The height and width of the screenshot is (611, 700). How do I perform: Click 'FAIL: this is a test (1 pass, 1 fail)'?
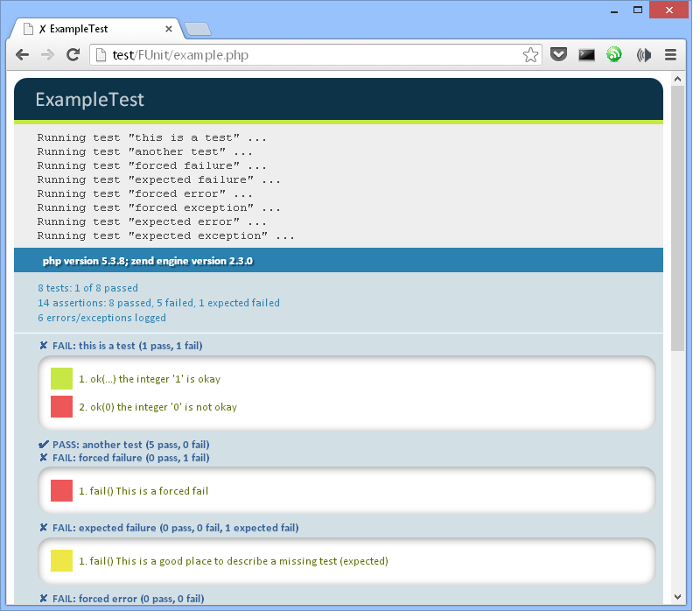click(x=127, y=346)
